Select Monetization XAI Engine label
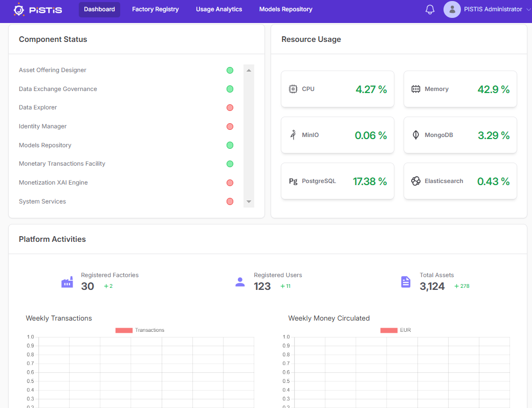 [x=53, y=183]
